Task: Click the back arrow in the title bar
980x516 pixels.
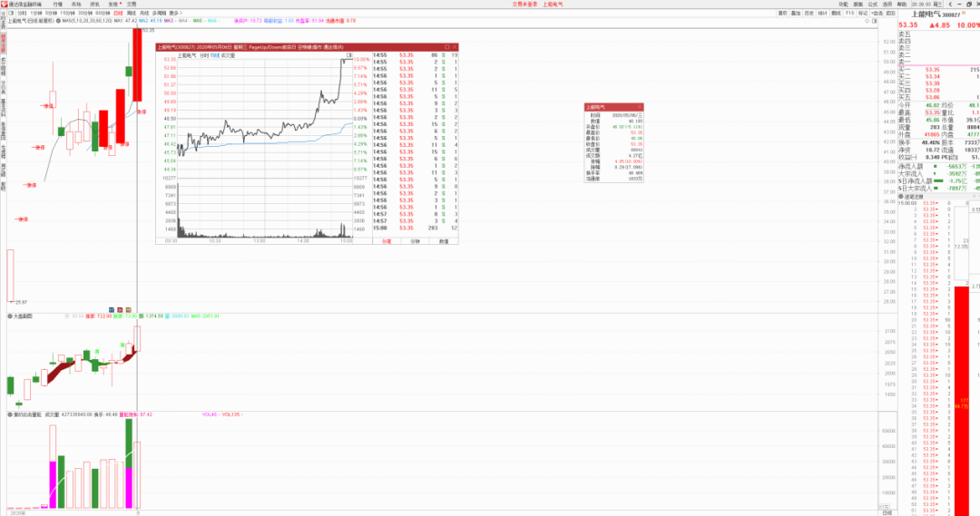Action: click(950, 5)
